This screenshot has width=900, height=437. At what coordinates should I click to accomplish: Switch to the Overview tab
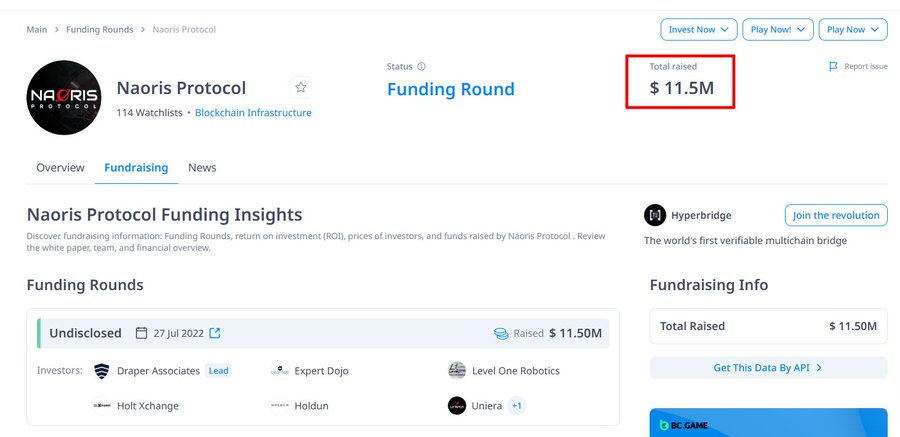tap(60, 168)
